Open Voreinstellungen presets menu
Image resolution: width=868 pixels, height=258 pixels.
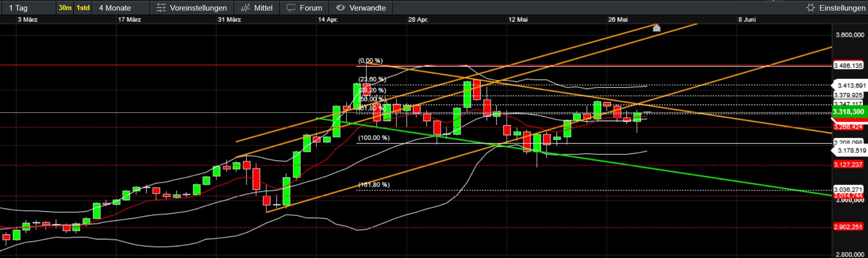[x=191, y=8]
